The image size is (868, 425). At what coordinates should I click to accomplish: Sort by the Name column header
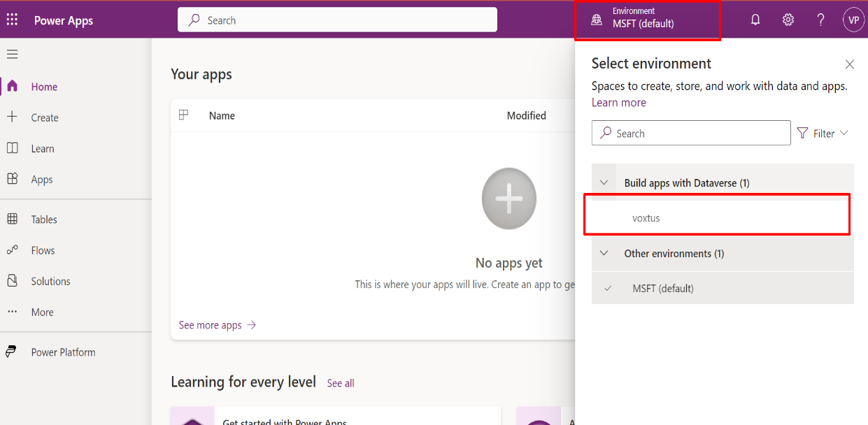pyautogui.click(x=222, y=115)
